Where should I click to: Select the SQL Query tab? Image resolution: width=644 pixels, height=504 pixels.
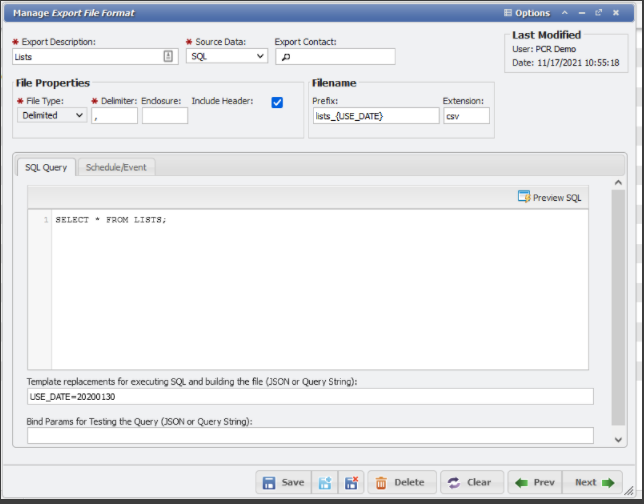tap(46, 167)
